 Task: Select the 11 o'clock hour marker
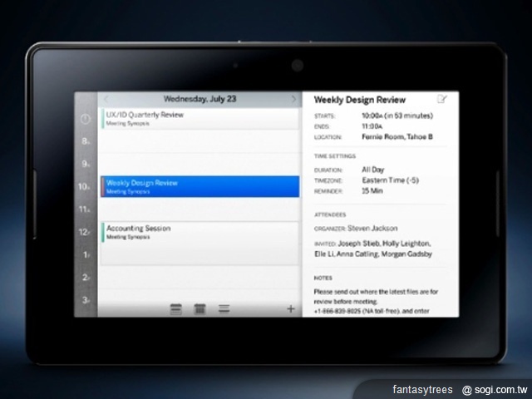(85, 209)
